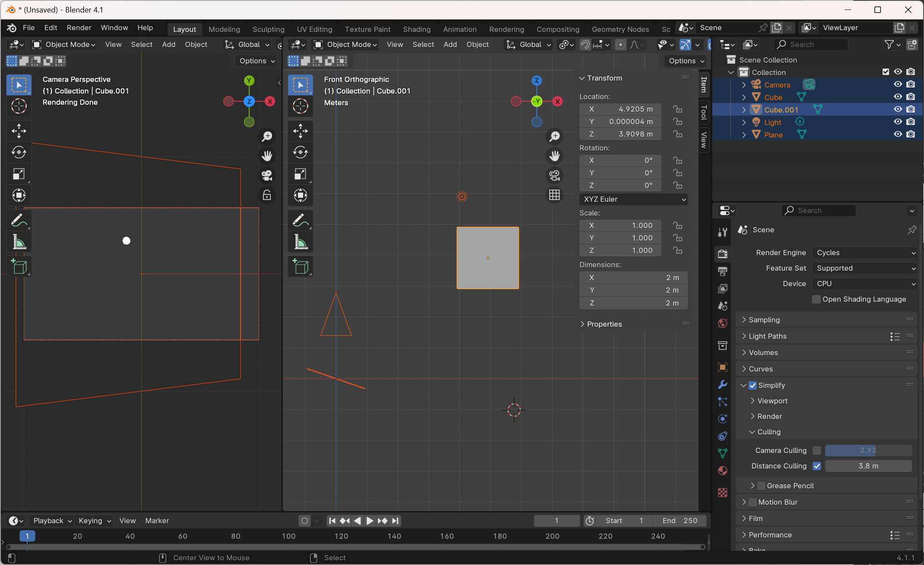Image resolution: width=924 pixels, height=565 pixels.
Task: Click the Device CPU dropdown
Action: tap(864, 283)
